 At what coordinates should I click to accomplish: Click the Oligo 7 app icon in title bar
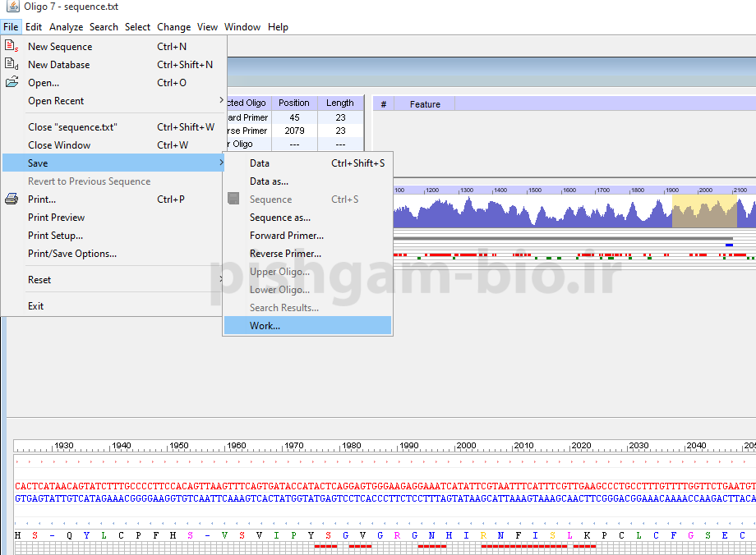click(12, 7)
